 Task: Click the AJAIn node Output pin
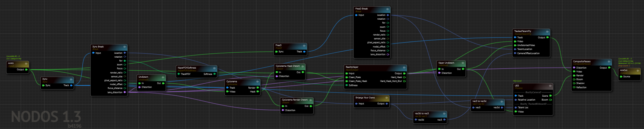26,70
